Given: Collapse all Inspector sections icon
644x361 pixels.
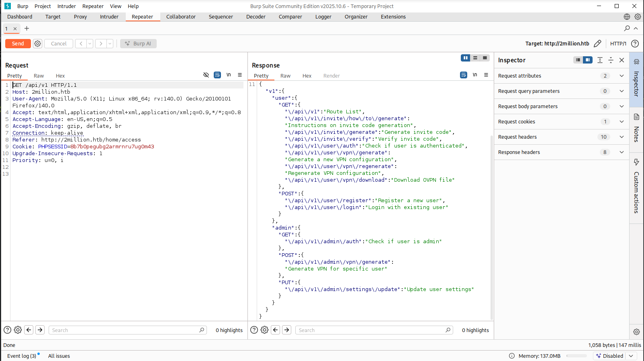Looking at the screenshot, I should tap(611, 60).
